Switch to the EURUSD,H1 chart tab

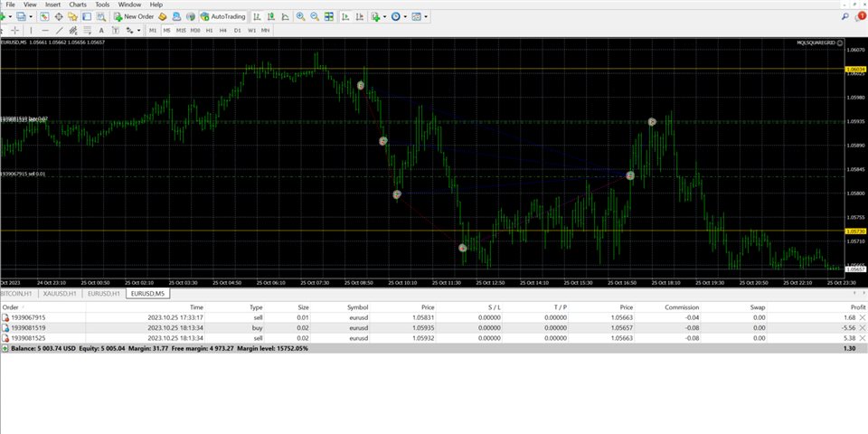104,293
